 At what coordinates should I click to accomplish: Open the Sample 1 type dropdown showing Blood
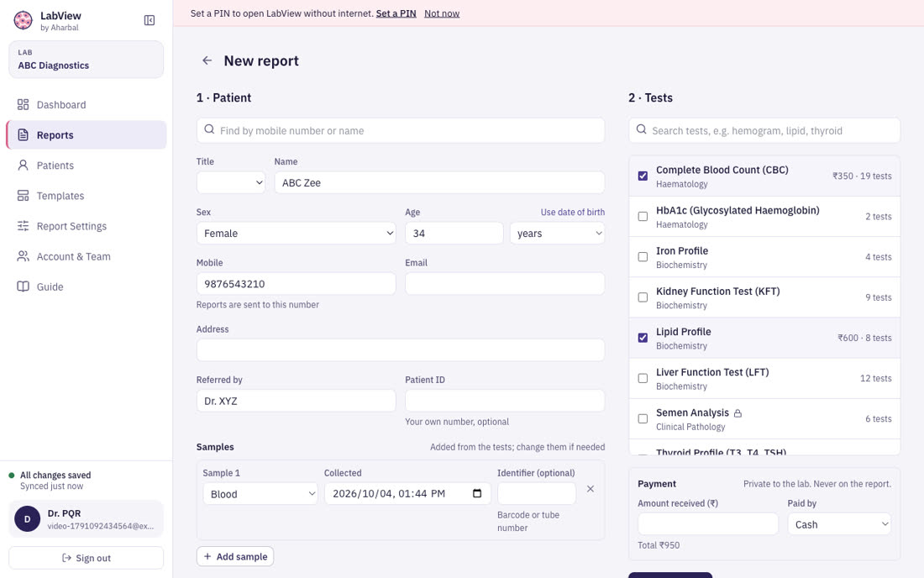point(260,494)
